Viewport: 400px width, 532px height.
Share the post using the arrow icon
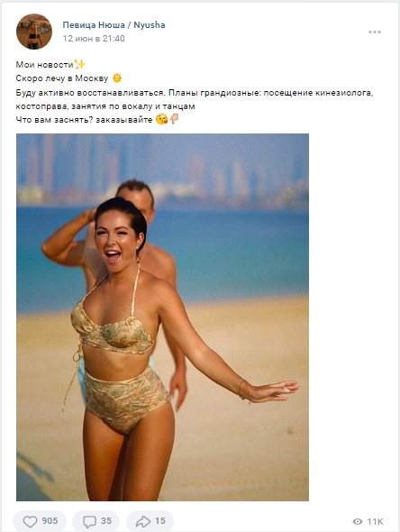(143, 521)
